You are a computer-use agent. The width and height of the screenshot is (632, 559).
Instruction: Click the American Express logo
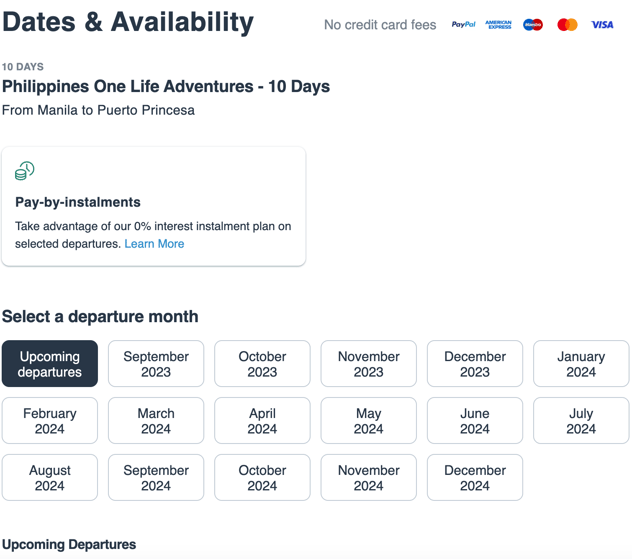pos(498,25)
